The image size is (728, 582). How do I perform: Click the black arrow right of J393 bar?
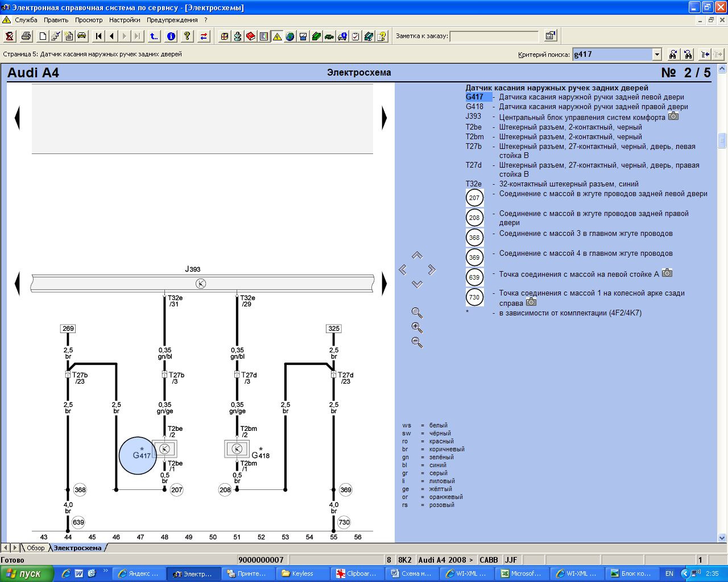384,283
